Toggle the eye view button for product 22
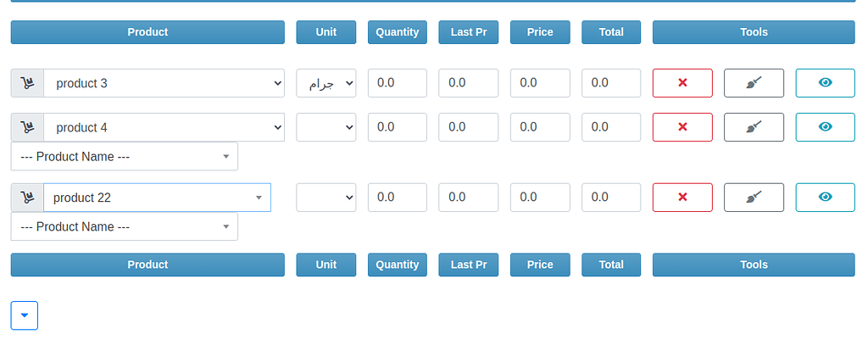Screen dimensions: 868x340 point(825,198)
